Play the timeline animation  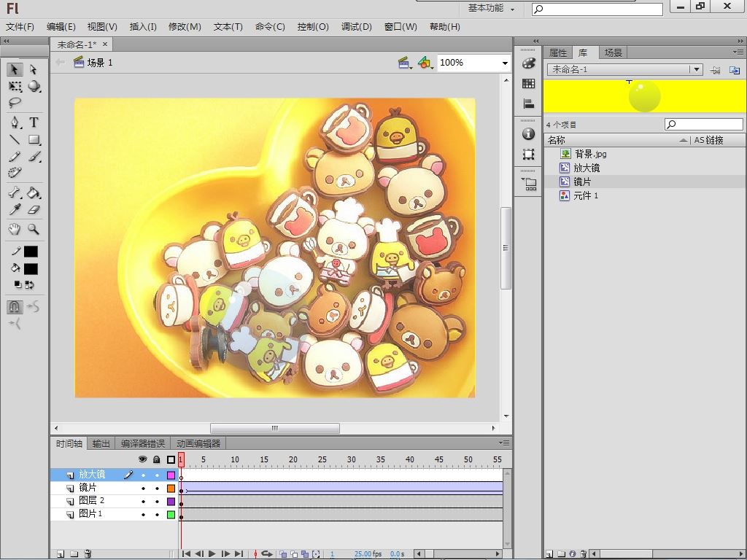[x=212, y=554]
